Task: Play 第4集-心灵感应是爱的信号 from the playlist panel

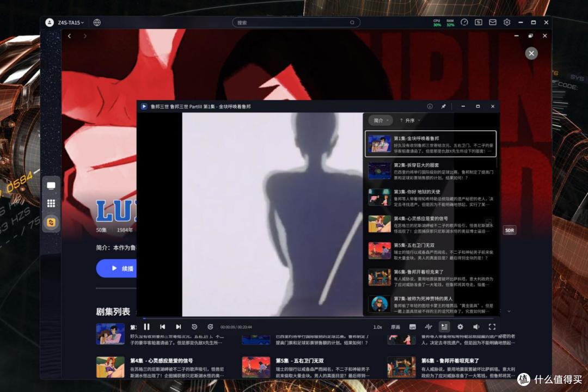Action: tap(431, 224)
